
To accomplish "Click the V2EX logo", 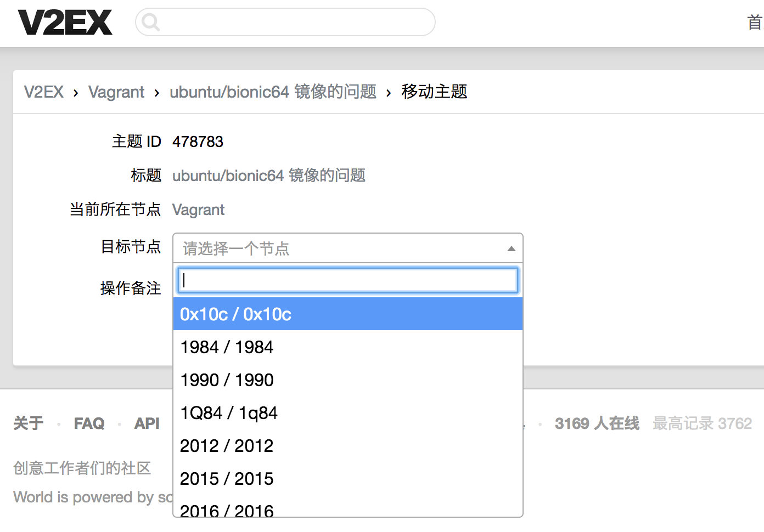I will (x=65, y=22).
